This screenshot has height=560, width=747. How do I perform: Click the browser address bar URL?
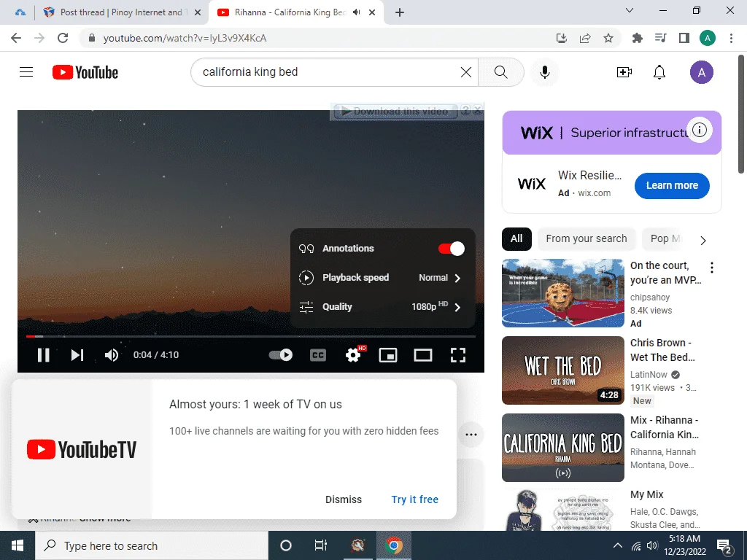pyautogui.click(x=185, y=38)
